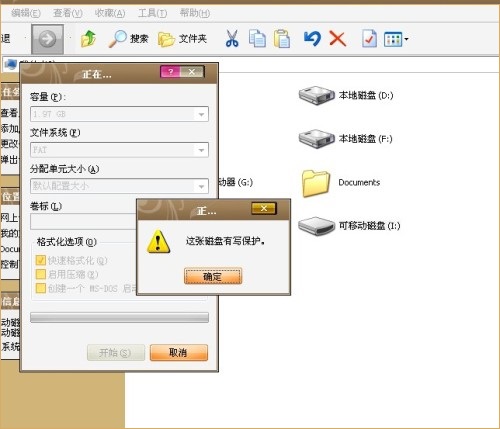This screenshot has height=429, width=500.
Task: Toggle the Quick Format (快速格式化) checkbox
Action: tap(40, 260)
